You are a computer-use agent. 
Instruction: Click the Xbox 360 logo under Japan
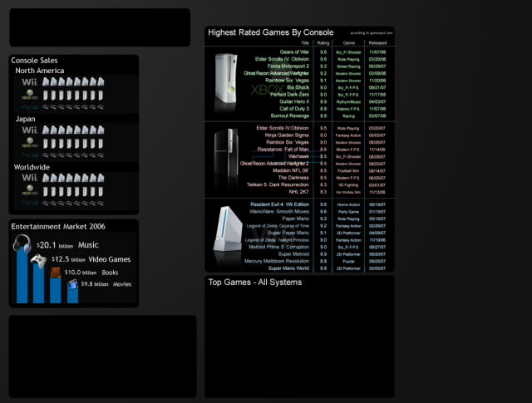click(30, 142)
